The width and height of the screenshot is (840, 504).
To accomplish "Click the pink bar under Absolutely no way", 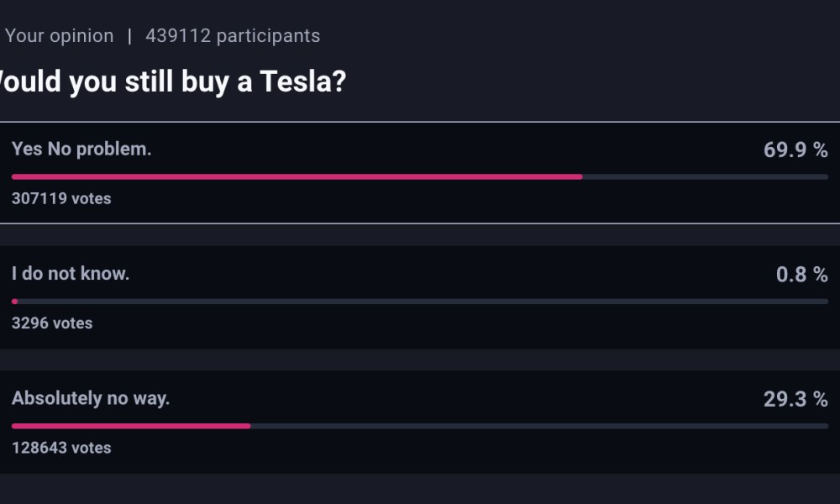I will point(131,427).
